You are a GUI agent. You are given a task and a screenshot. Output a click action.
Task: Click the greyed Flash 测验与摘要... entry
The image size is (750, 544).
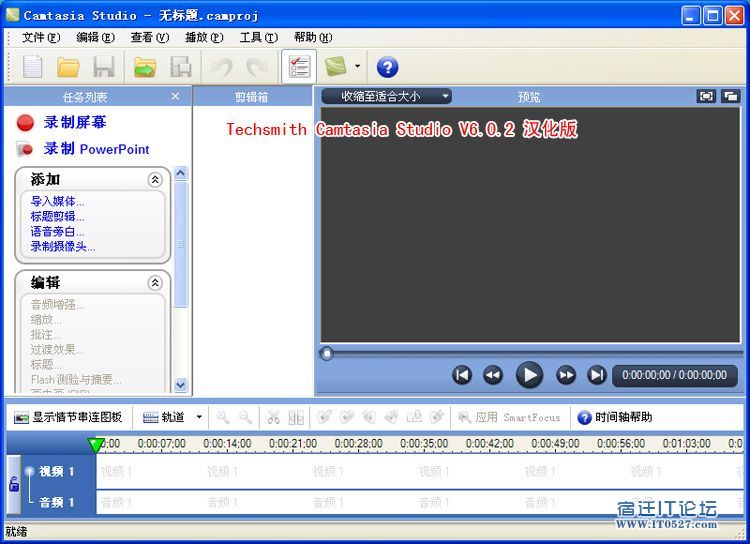click(x=76, y=379)
